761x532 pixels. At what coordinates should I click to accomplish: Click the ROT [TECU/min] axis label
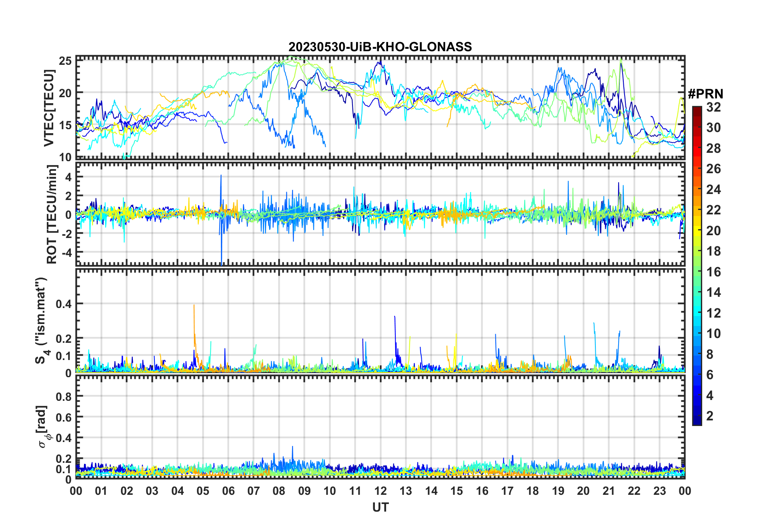[52, 214]
